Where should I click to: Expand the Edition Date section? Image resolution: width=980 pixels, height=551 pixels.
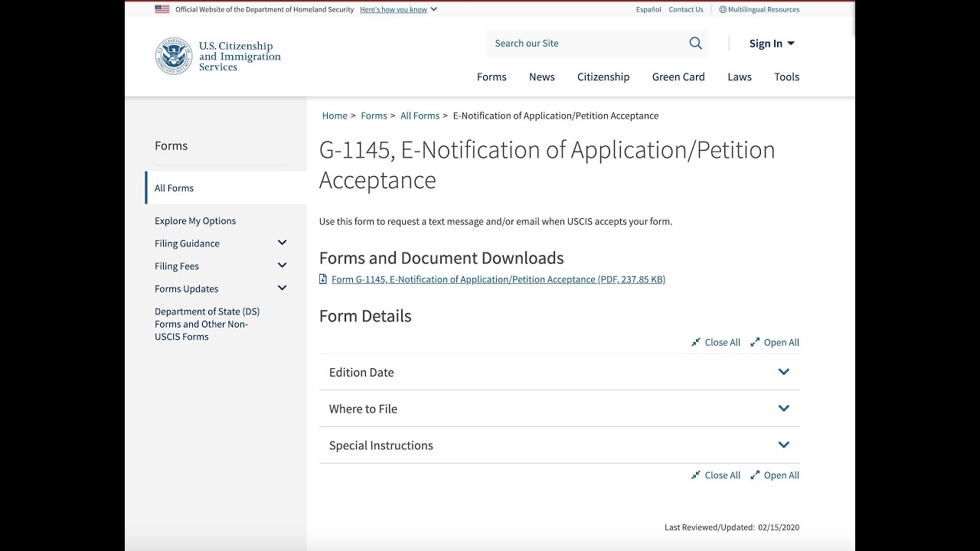point(559,372)
